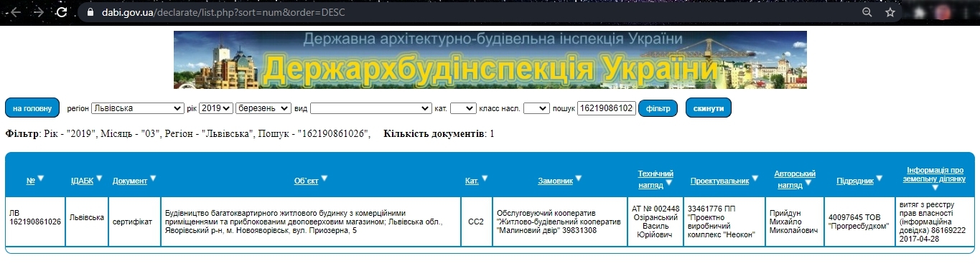The height and width of the screenshot is (271, 980).
Task: Click the sort arrow next to Авторський нагляд
Action: (808, 184)
